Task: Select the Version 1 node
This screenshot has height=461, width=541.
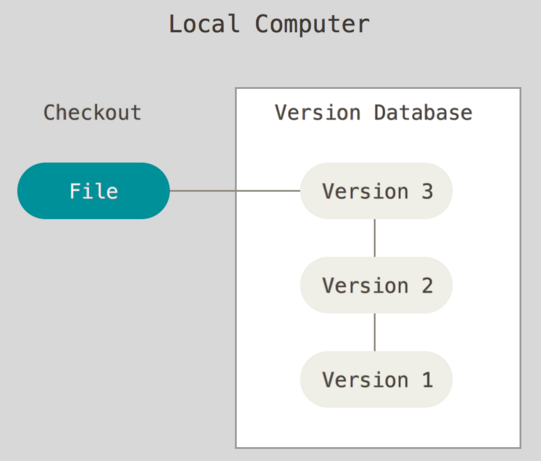Action: pyautogui.click(x=376, y=379)
